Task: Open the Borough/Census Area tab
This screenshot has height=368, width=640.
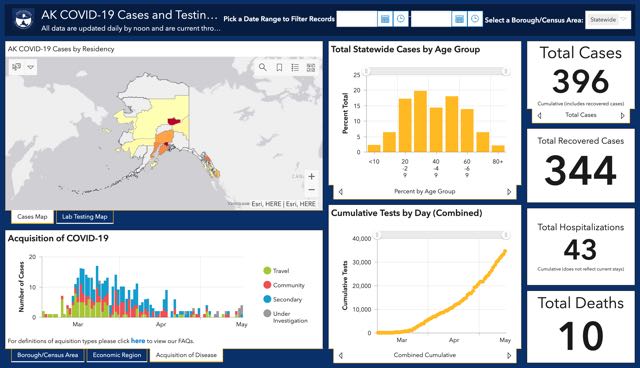Action: pos(47,355)
